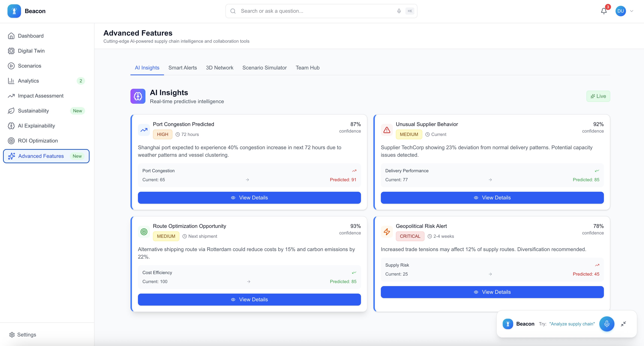The width and height of the screenshot is (644, 346).
Task: Click the Beacon logo in header
Action: (14, 11)
